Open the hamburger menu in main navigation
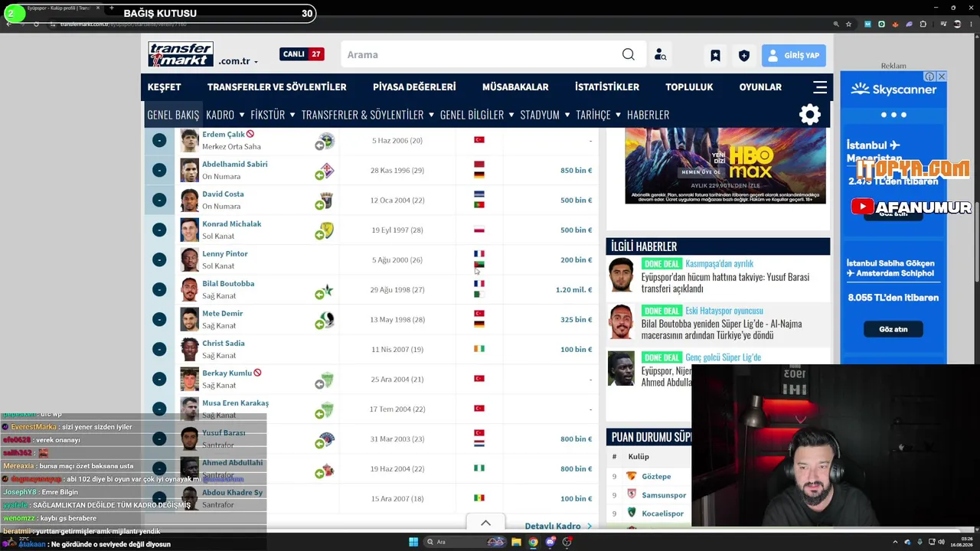 pyautogui.click(x=820, y=86)
